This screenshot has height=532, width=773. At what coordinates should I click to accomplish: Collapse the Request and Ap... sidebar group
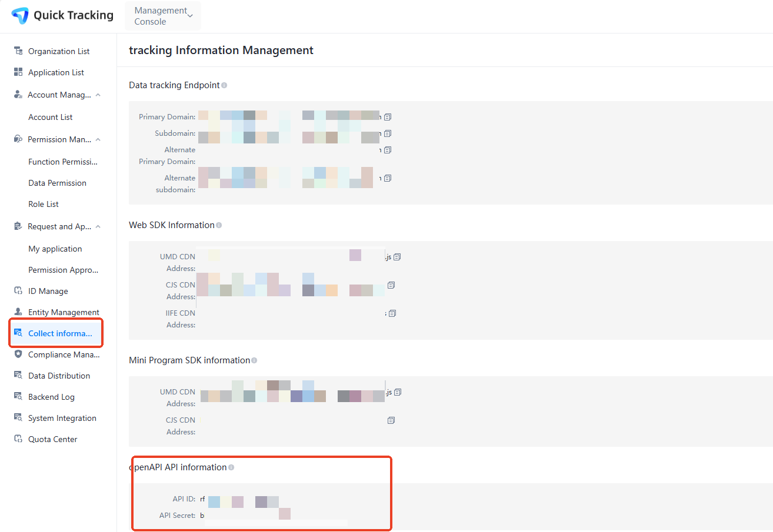coord(98,226)
